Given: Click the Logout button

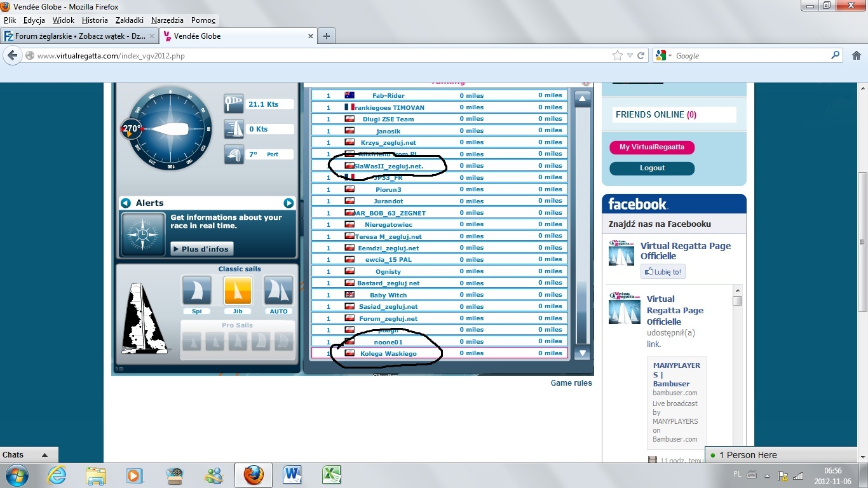Looking at the screenshot, I should (652, 168).
